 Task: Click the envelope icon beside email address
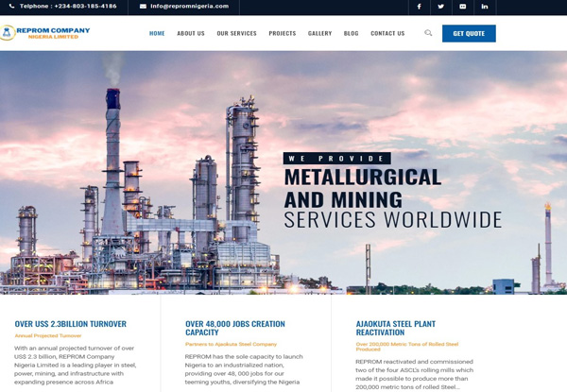point(143,7)
